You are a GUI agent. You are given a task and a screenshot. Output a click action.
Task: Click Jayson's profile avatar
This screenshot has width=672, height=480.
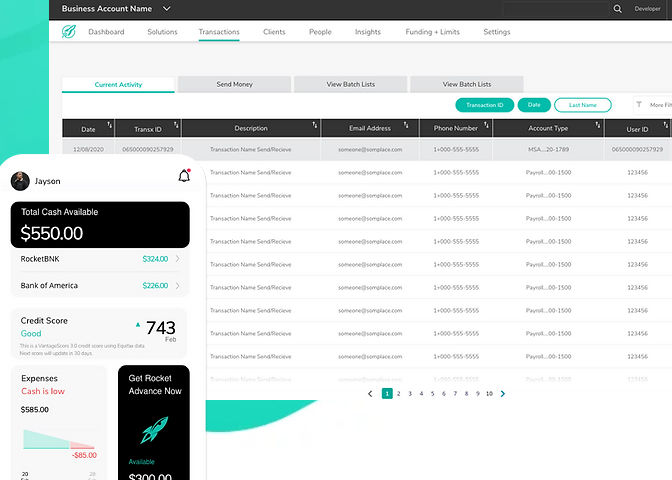[x=20, y=181]
